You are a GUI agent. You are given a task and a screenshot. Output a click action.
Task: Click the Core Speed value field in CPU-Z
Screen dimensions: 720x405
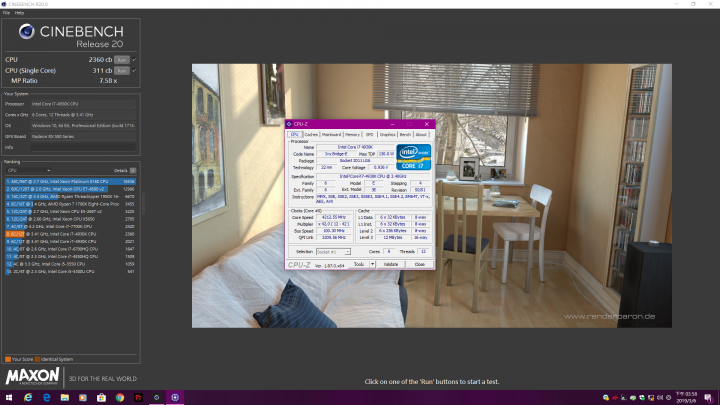[x=334, y=217]
